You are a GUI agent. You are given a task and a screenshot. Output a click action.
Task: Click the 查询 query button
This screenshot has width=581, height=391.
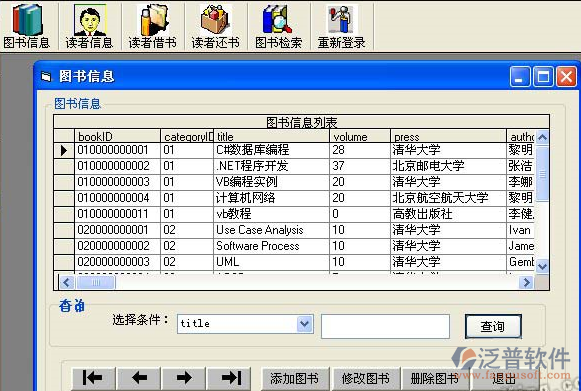(493, 326)
